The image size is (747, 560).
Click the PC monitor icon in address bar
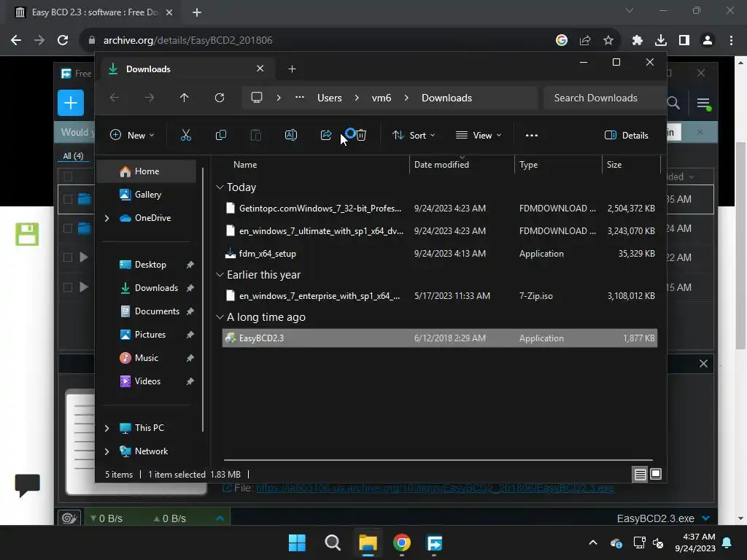coord(257,98)
